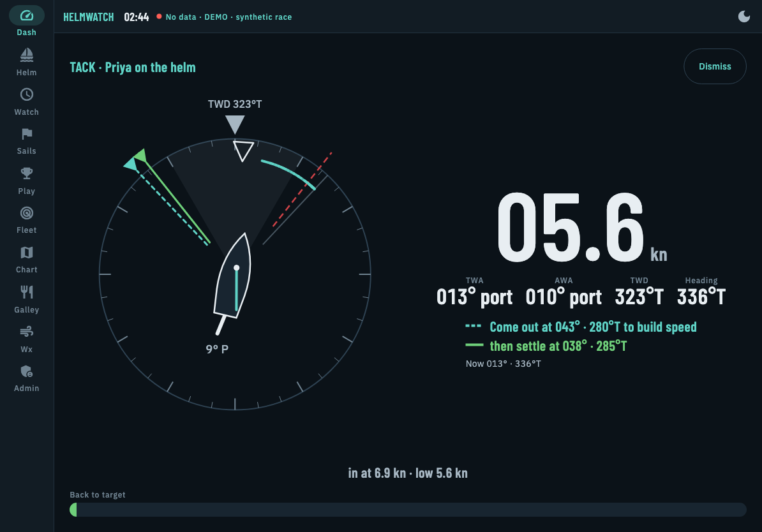The image size is (762, 532).
Task: Click 'then settle at 038° · 285°T'
Action: click(x=558, y=346)
